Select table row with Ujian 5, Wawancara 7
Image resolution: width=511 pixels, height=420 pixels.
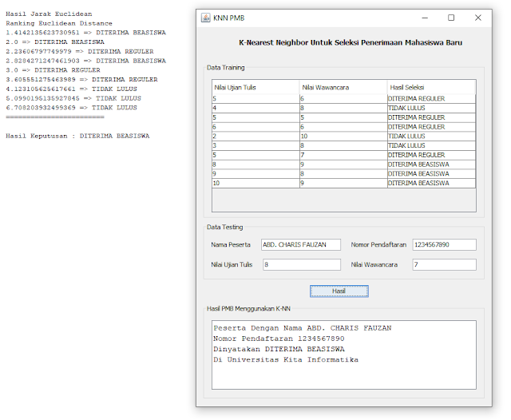(344, 155)
